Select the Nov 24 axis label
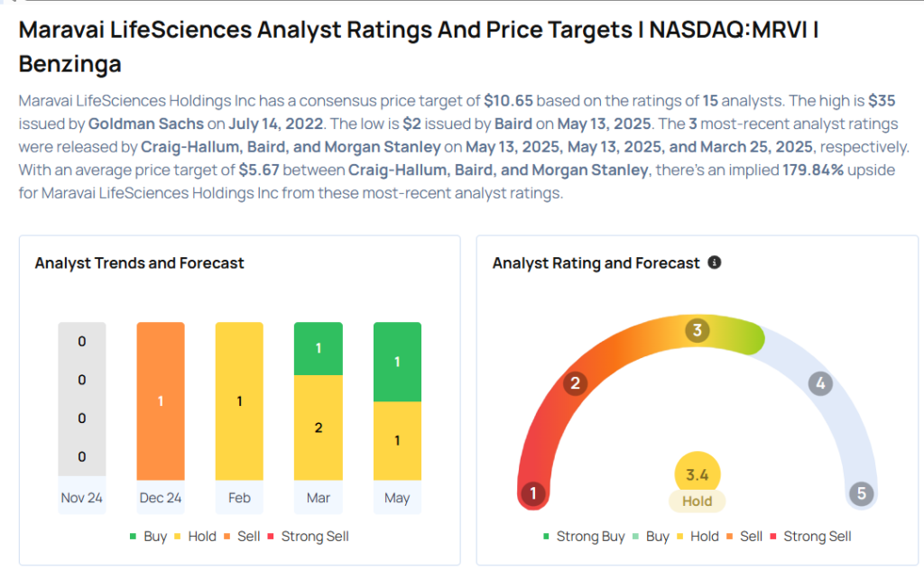 coord(82,497)
